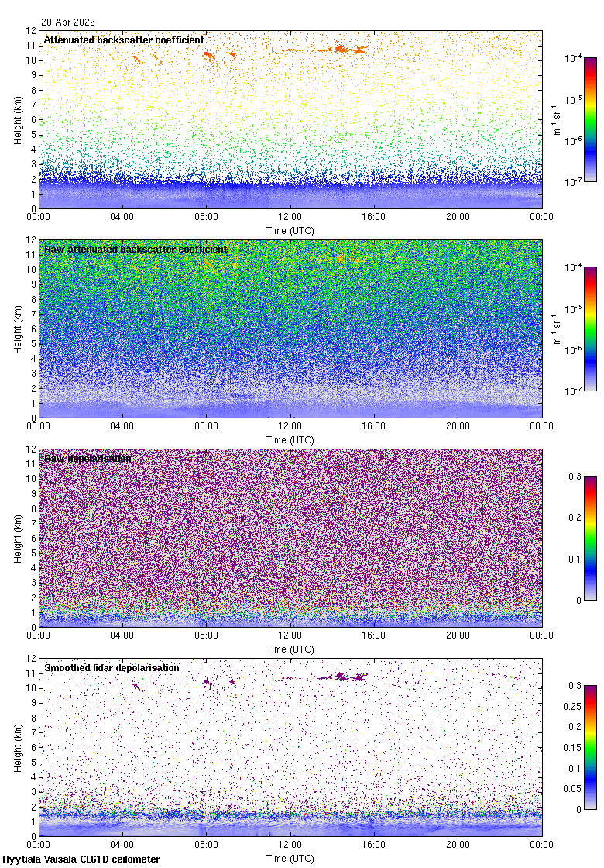Screen dimensions: 604x868
Task: Click the raw depolarisation panel colorbar
Action: [590, 538]
